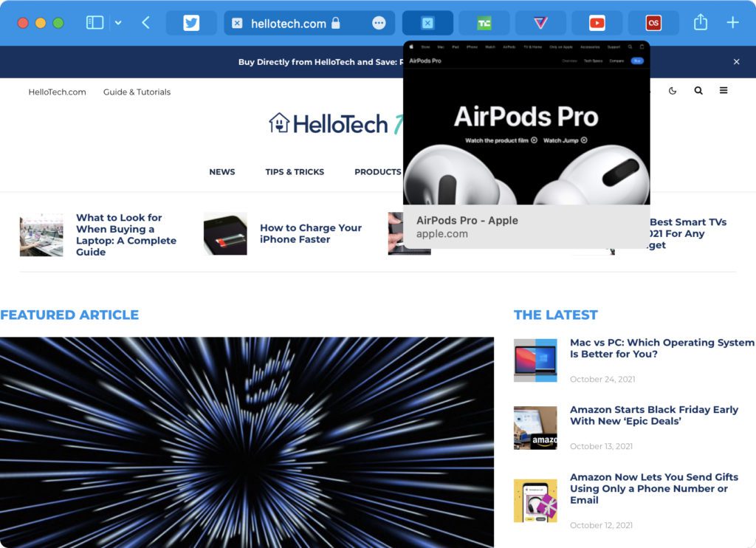756x548 pixels.
Task: Click the October 12, 2021 date
Action: [x=601, y=525]
